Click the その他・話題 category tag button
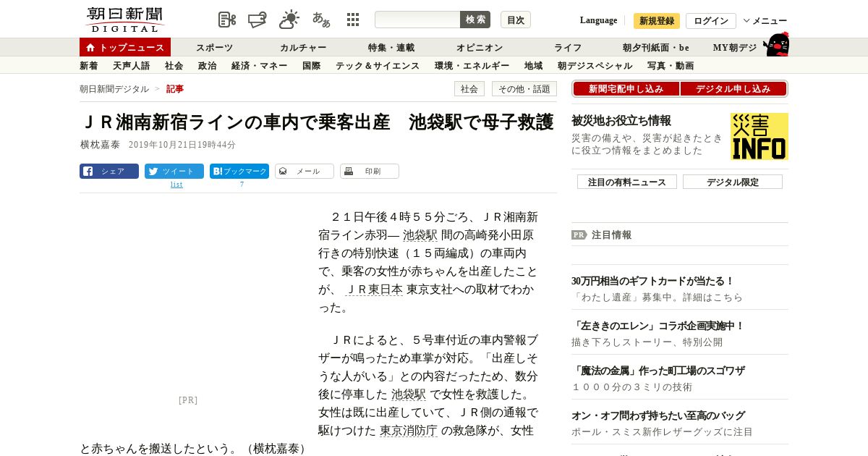 (x=524, y=89)
